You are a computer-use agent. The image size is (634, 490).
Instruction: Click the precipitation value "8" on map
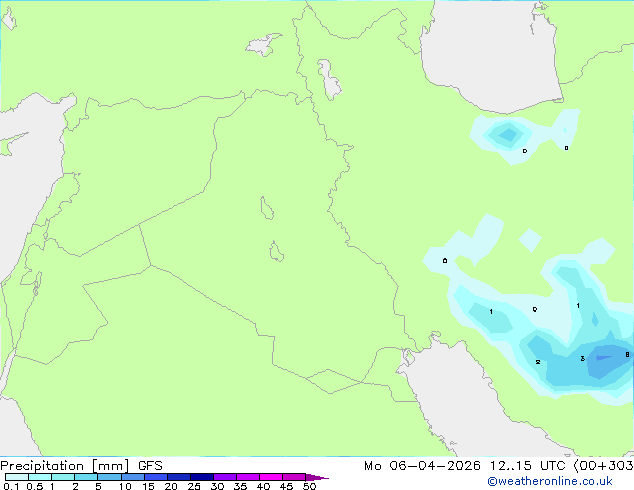click(627, 355)
